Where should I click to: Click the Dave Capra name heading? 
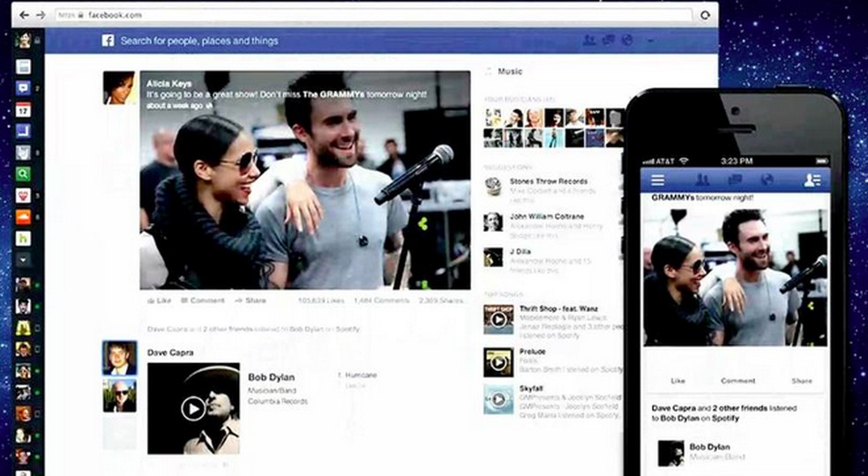point(170,353)
